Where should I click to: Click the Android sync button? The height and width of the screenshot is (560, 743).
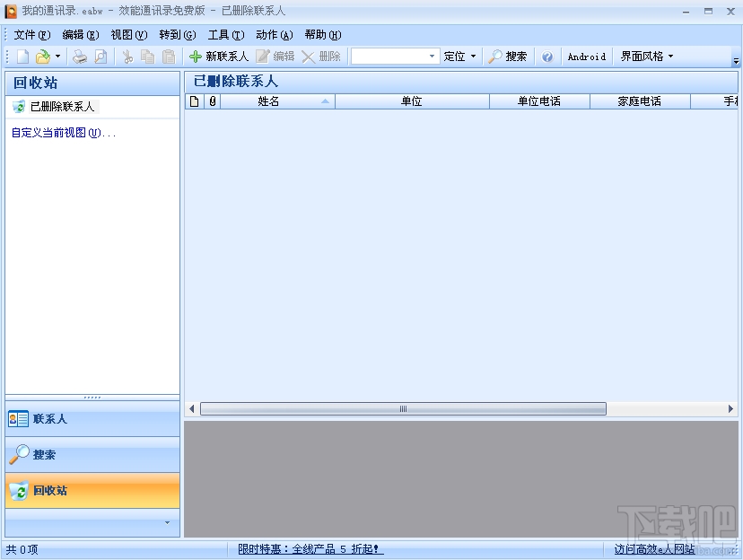pos(585,56)
